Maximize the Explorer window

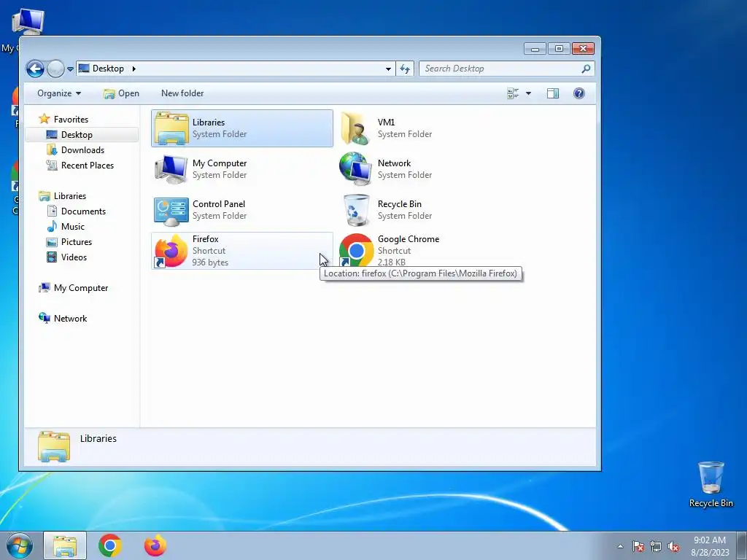tap(559, 49)
